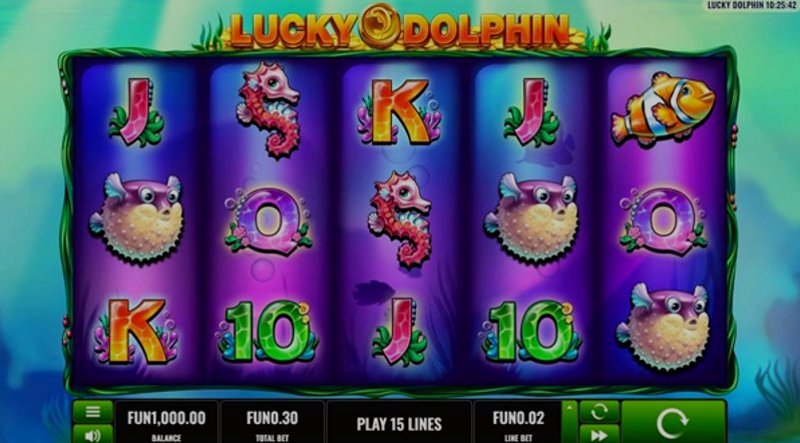Open the hamburger menu button
Screen dimensions: 800x443
point(93,411)
